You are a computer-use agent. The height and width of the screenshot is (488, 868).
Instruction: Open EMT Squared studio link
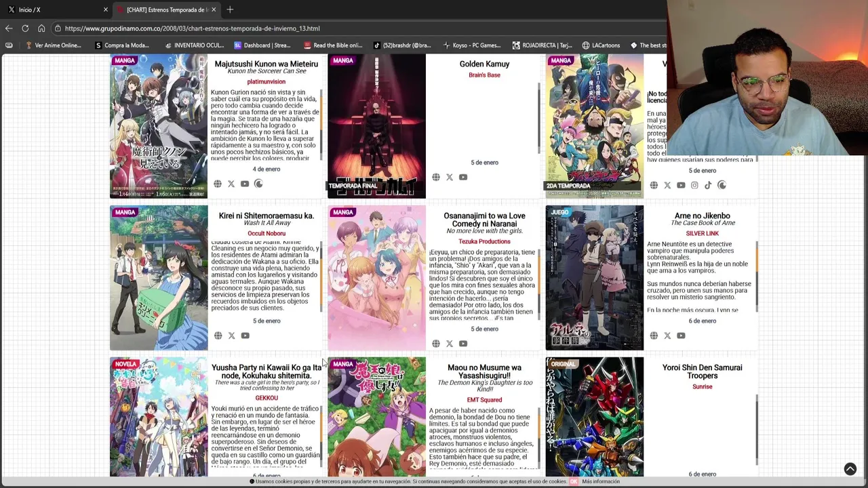point(484,400)
